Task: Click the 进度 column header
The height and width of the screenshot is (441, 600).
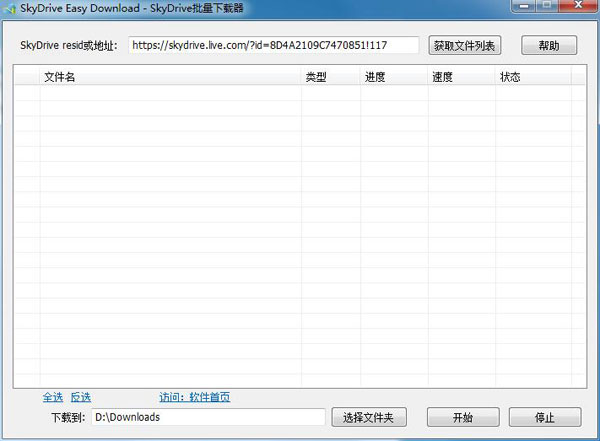Action: (394, 77)
